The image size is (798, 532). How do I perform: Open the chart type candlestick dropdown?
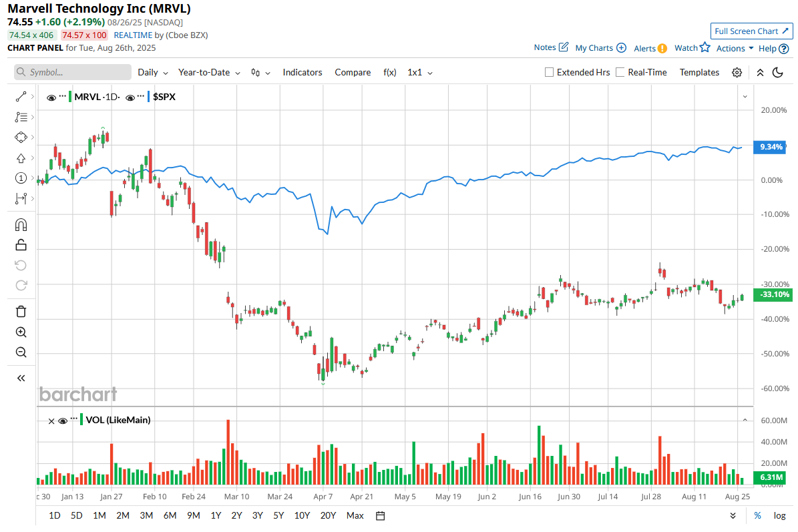[260, 72]
